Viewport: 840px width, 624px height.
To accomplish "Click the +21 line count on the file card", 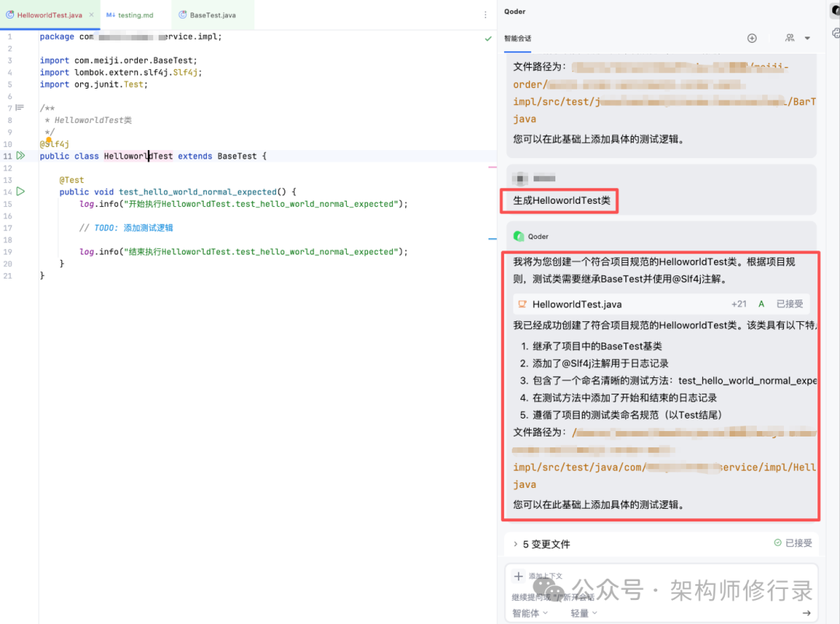I will (739, 304).
